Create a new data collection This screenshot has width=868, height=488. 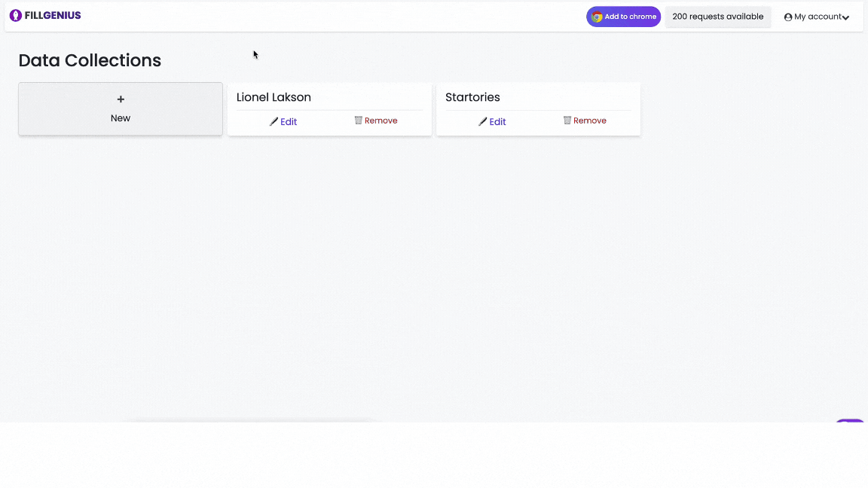click(x=120, y=108)
